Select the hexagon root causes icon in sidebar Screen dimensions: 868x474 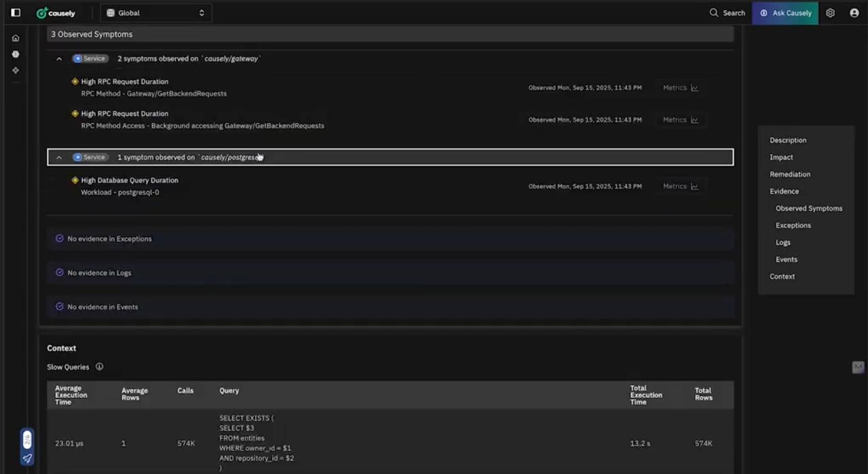15,54
